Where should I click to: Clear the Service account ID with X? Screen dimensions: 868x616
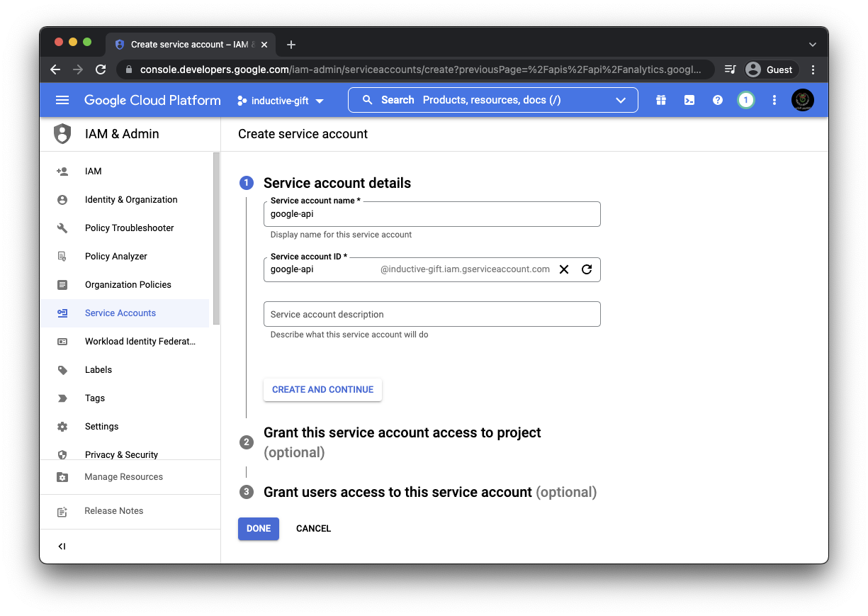coord(564,269)
